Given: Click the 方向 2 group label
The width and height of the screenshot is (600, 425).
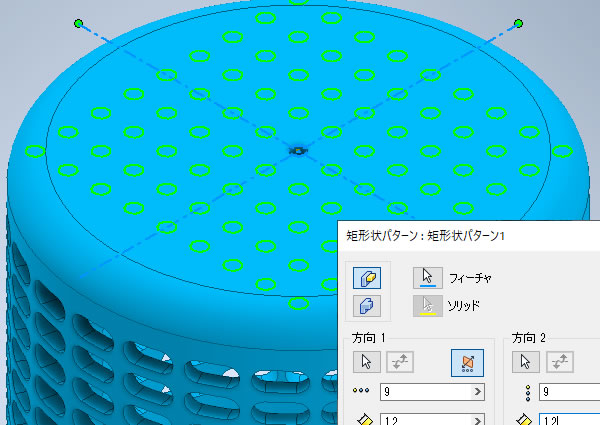Looking at the screenshot, I should point(528,338).
